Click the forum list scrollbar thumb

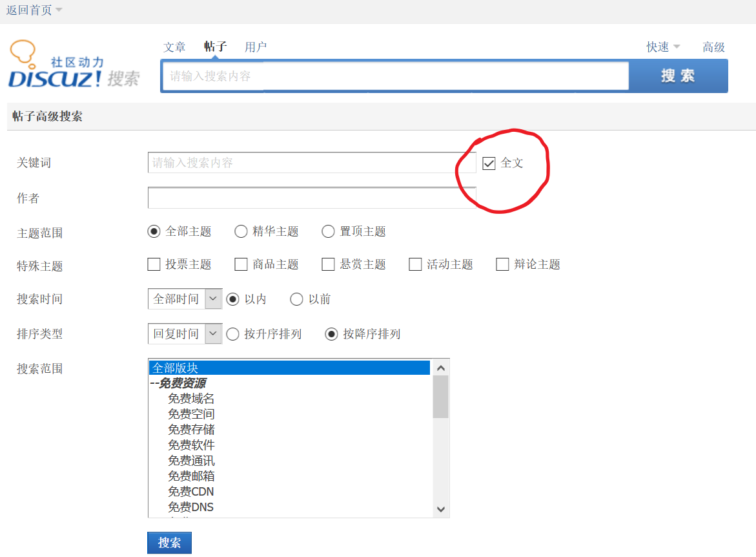441,396
